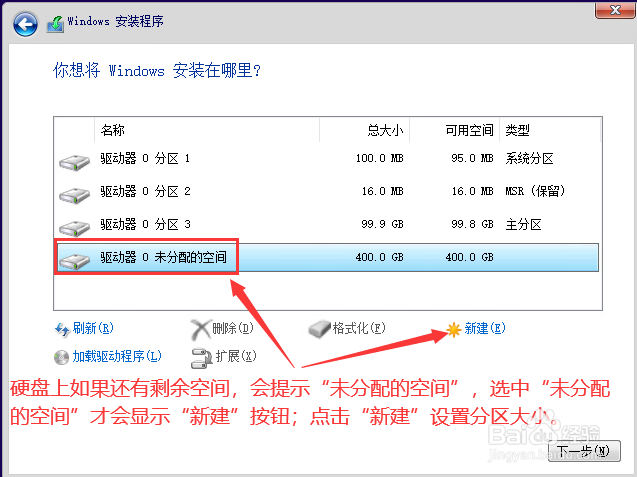Click the 刷新 refresh arrows icon
637x477 pixels.
(62, 329)
